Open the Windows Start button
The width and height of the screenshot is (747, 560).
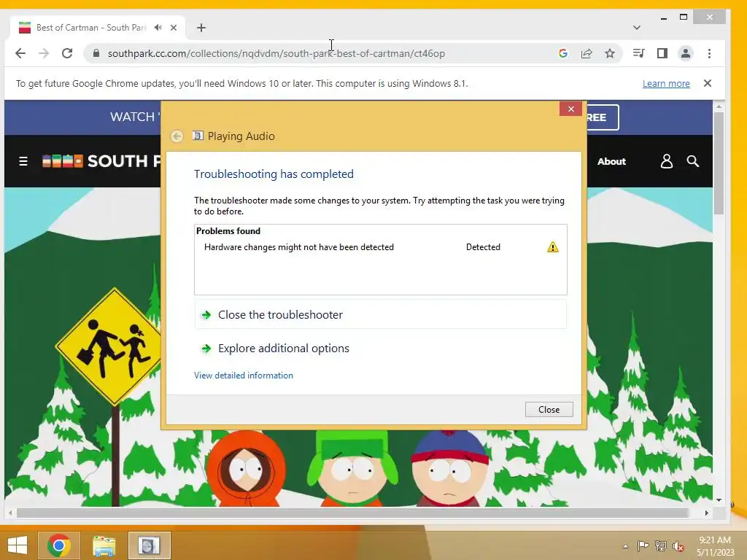pyautogui.click(x=18, y=545)
